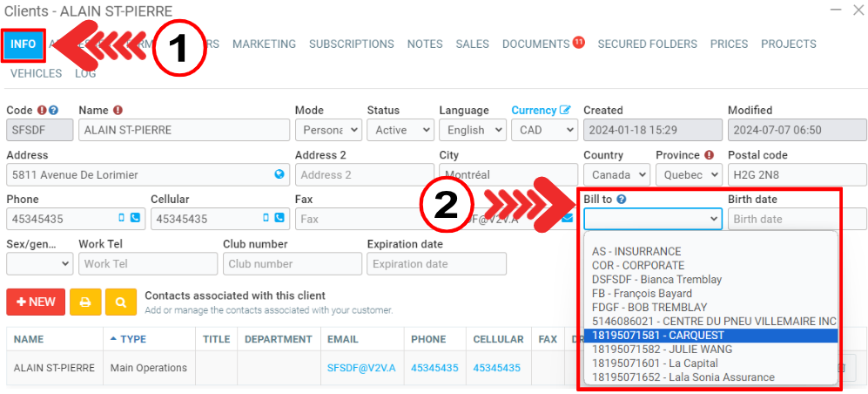Click the call icon in Phone field

135,219
